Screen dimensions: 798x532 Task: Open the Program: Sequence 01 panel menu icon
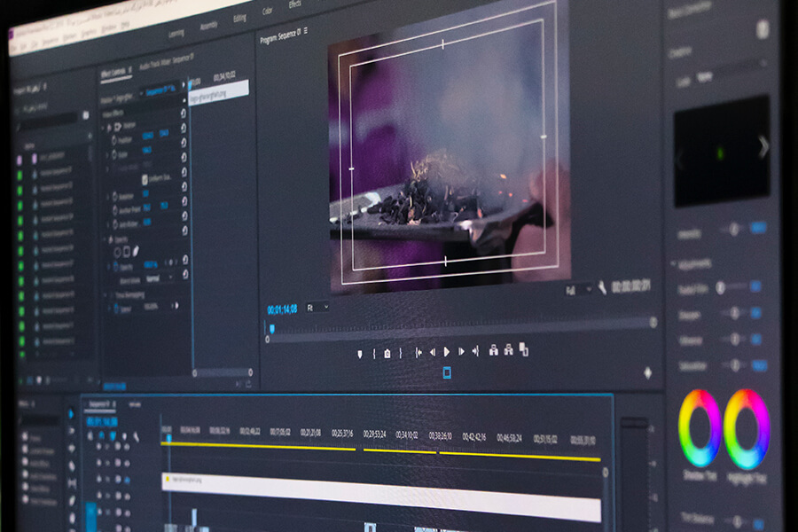(x=305, y=31)
